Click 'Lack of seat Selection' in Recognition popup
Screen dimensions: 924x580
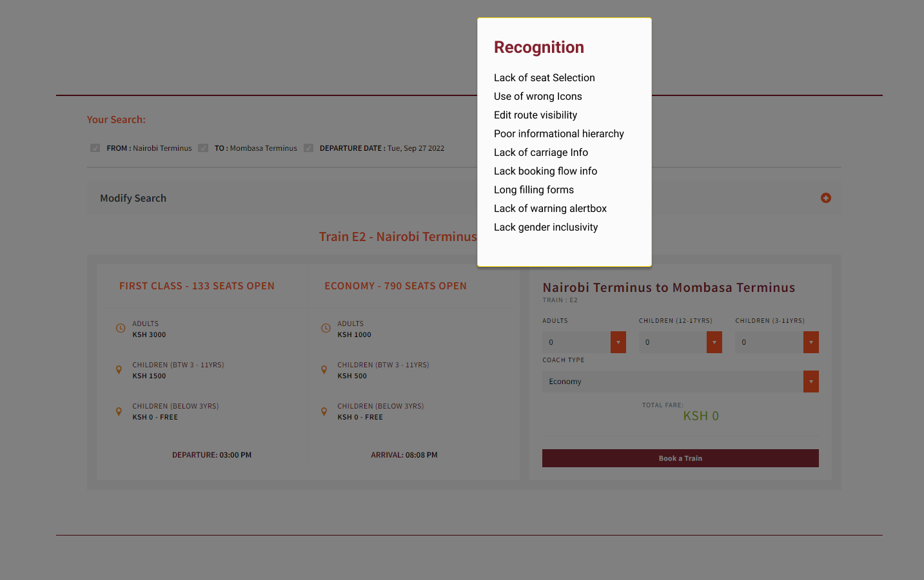(x=544, y=78)
